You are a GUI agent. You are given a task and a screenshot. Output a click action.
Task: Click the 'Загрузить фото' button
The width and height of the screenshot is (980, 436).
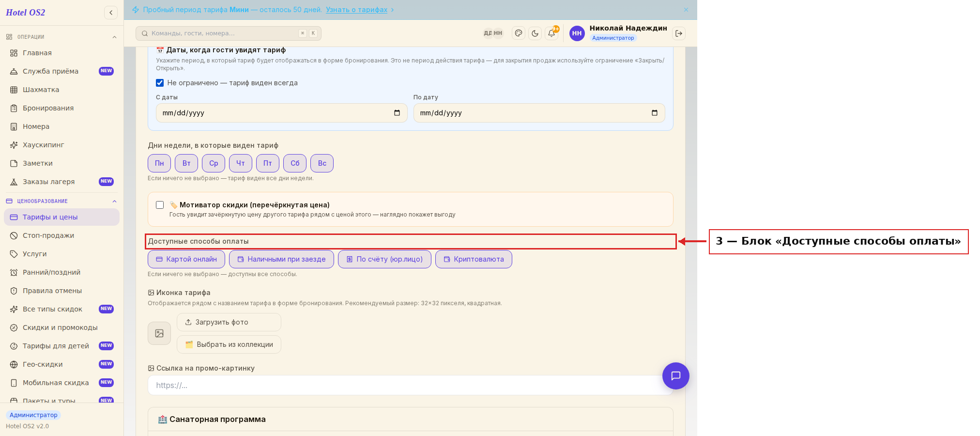(x=229, y=322)
